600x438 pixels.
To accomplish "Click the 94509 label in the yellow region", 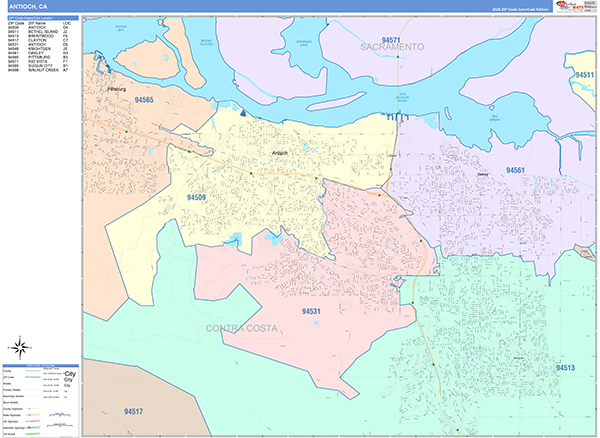I will tap(196, 197).
